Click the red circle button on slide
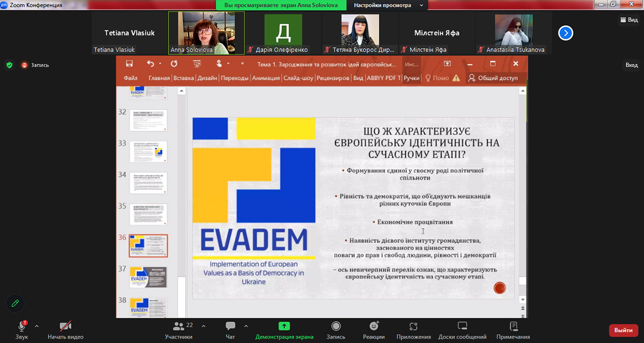 500,288
